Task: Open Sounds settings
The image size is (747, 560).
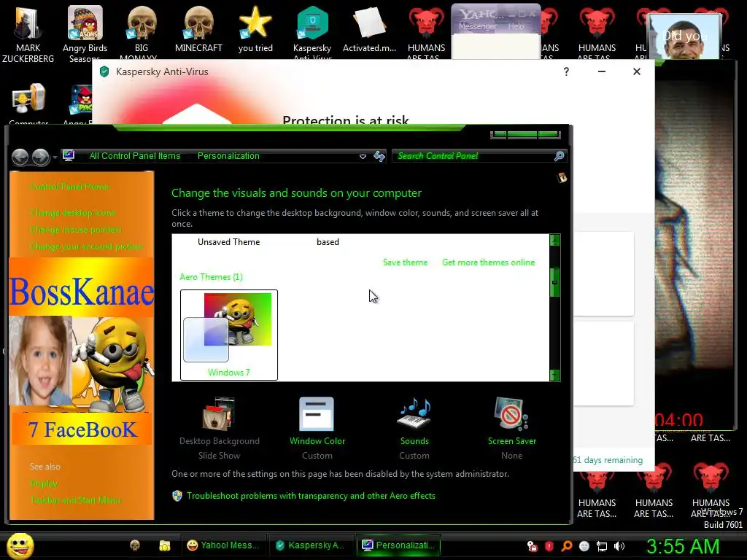Action: (414, 427)
